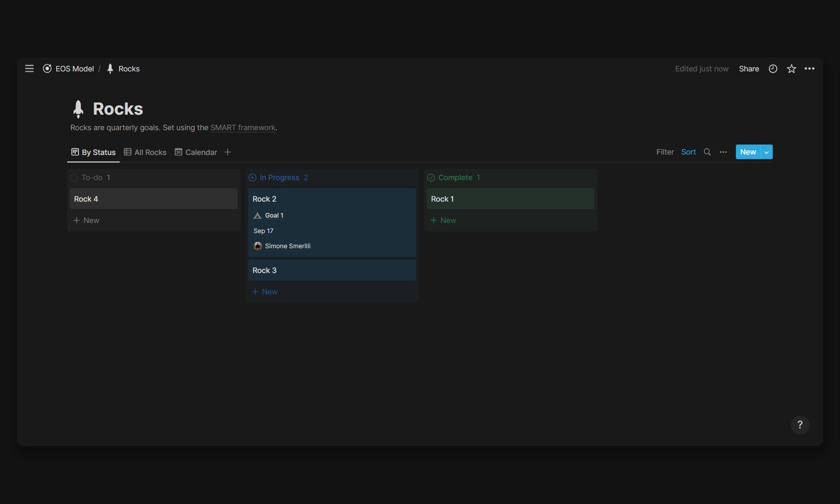Open the Filter menu
Viewport: 840px width, 504px height.
click(x=665, y=152)
